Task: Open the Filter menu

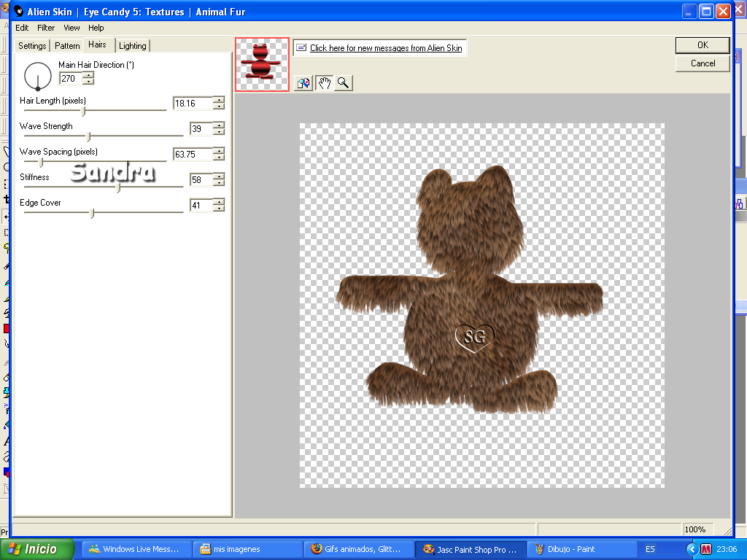Action: [46, 28]
